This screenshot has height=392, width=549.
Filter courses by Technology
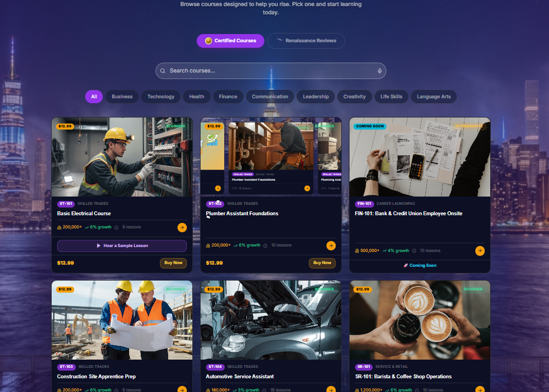tap(160, 97)
